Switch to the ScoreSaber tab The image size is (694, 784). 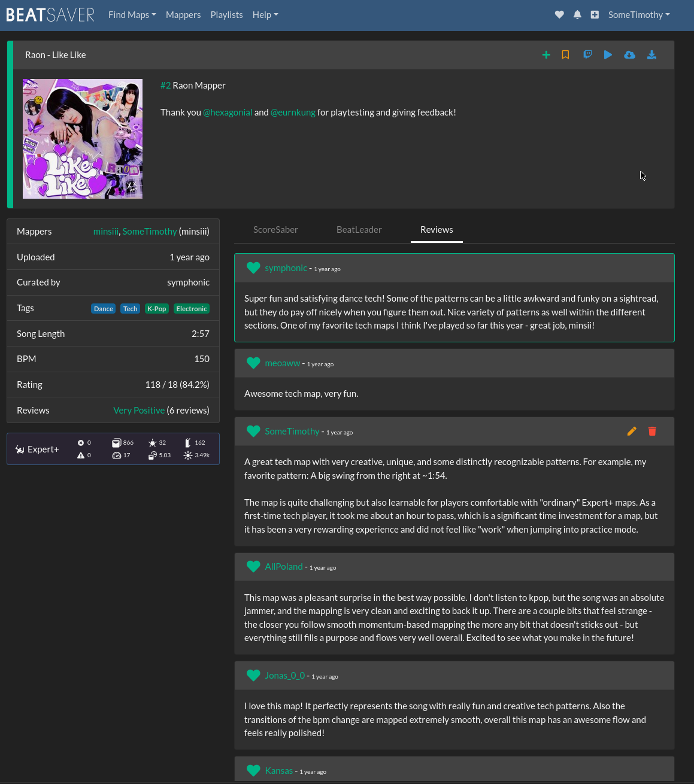[x=275, y=230]
